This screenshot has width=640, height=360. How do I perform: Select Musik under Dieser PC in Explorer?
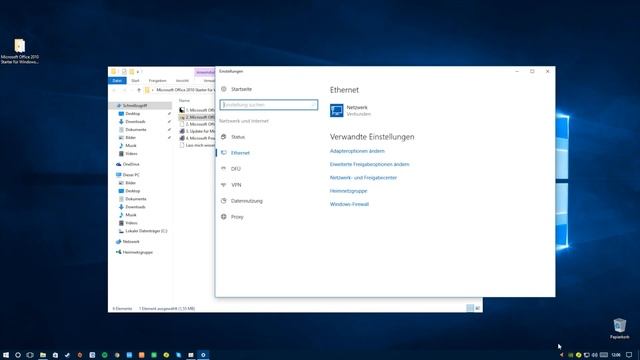coord(131,215)
